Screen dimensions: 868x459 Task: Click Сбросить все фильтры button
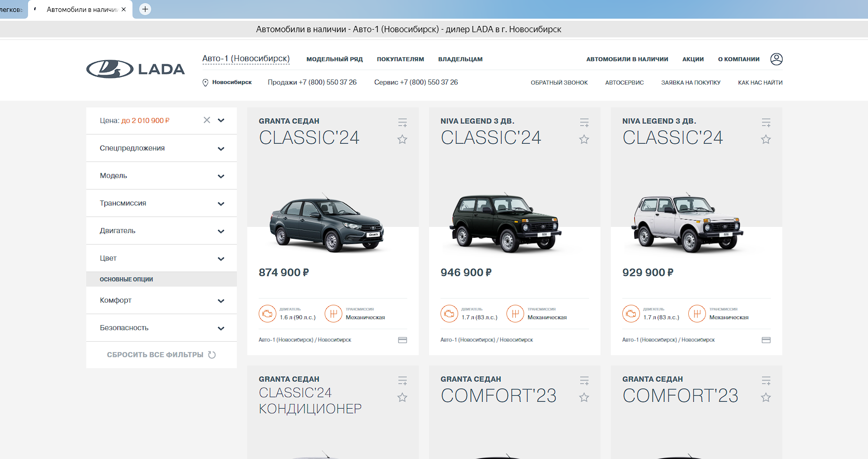click(161, 355)
